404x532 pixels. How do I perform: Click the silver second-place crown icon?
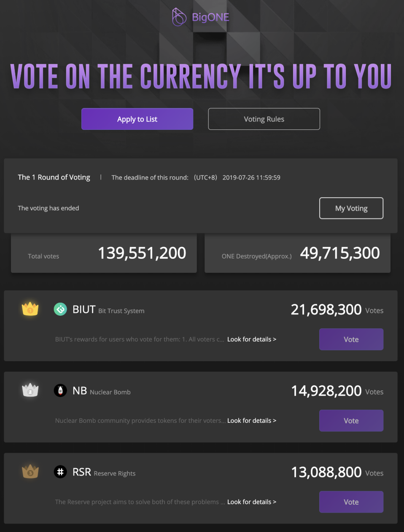tap(30, 390)
